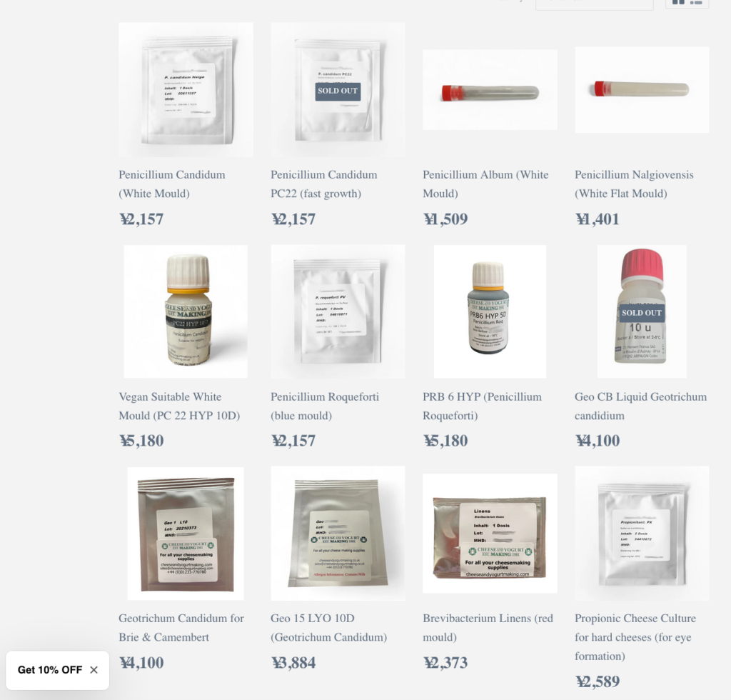Viewport: 731px width, 700px height.
Task: Select the Brevibacterium Linens sachet photo
Action: point(490,534)
